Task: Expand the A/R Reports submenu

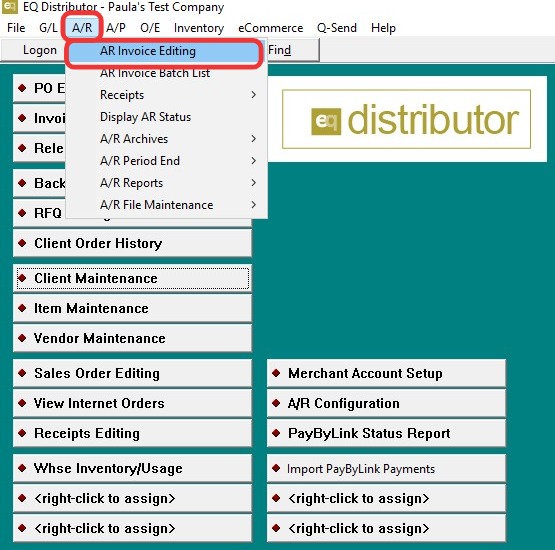Action: pyautogui.click(x=166, y=183)
